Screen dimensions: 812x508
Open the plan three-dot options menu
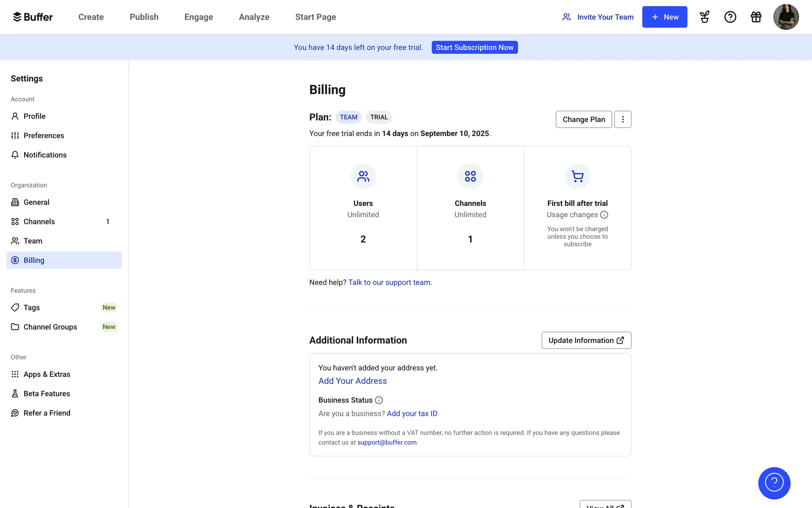(x=623, y=119)
